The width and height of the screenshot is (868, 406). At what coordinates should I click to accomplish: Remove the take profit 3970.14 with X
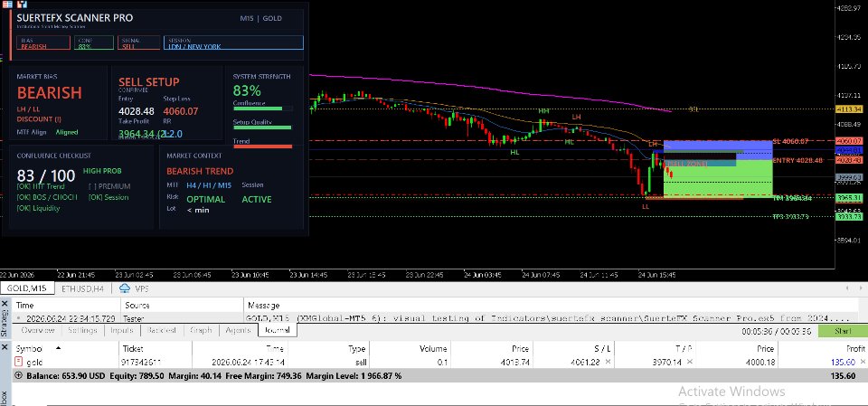click(x=689, y=362)
